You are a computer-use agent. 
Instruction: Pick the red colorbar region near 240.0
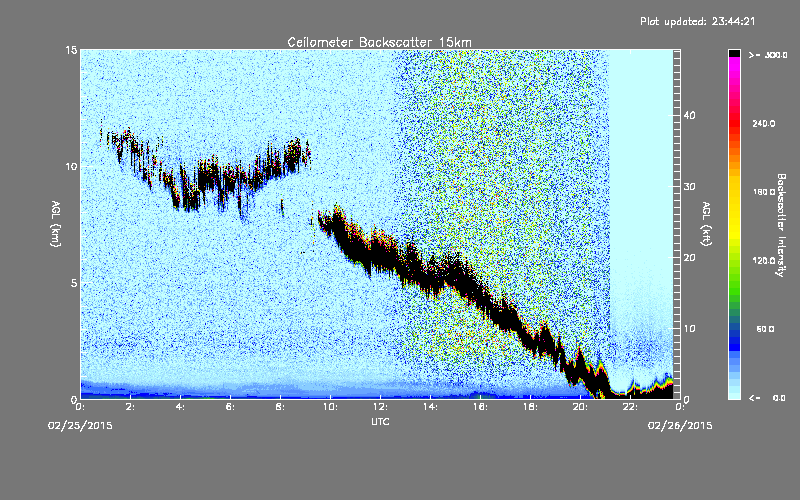[x=734, y=124]
